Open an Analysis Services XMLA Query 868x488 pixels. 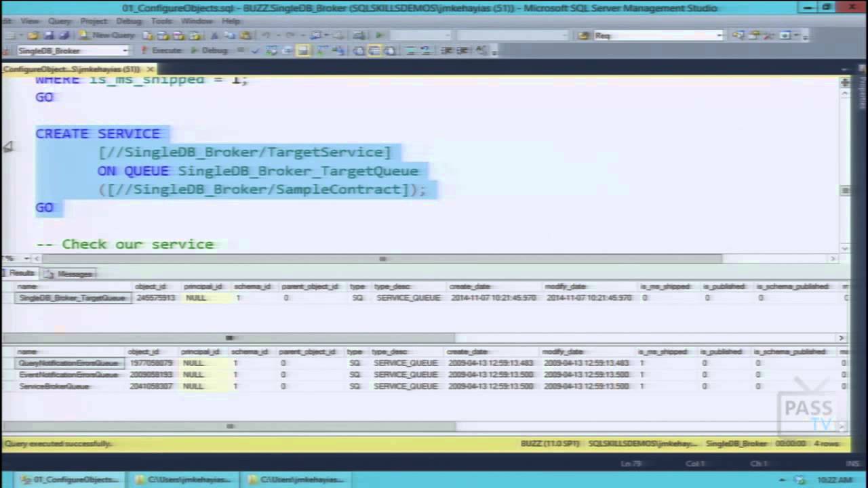click(x=194, y=35)
